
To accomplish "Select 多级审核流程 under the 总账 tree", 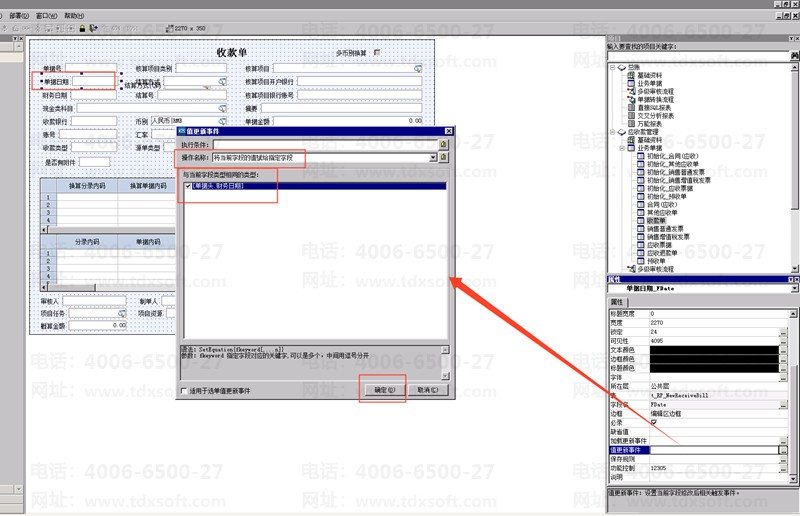I will [x=655, y=91].
